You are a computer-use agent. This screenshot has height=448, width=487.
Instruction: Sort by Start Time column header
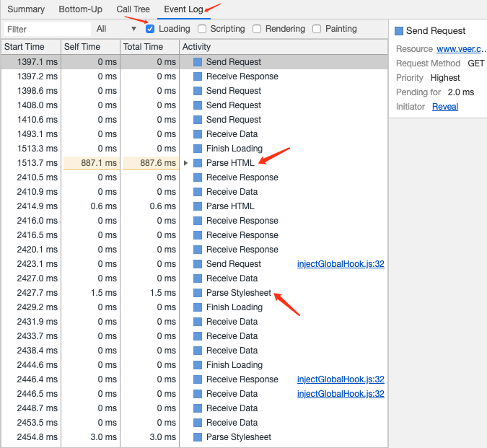[x=31, y=47]
